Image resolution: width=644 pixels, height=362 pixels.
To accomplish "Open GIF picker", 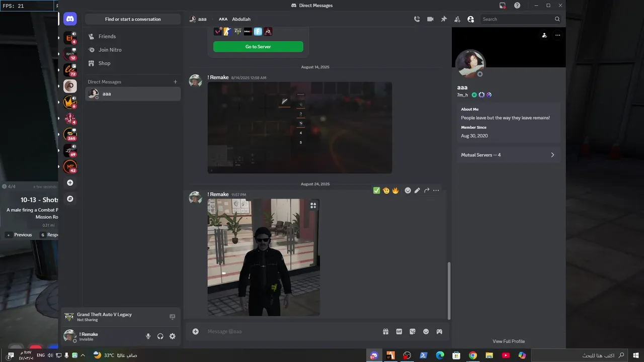I will coord(399,331).
